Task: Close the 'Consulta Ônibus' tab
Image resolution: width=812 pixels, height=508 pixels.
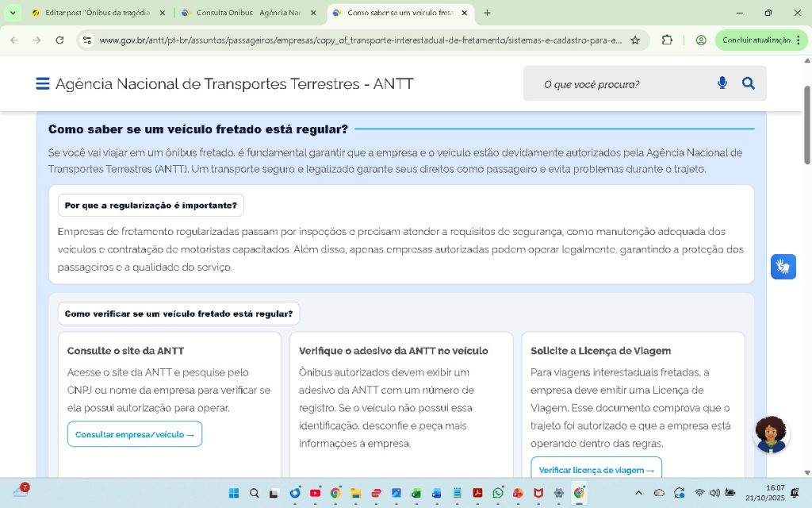Action: coord(313,13)
